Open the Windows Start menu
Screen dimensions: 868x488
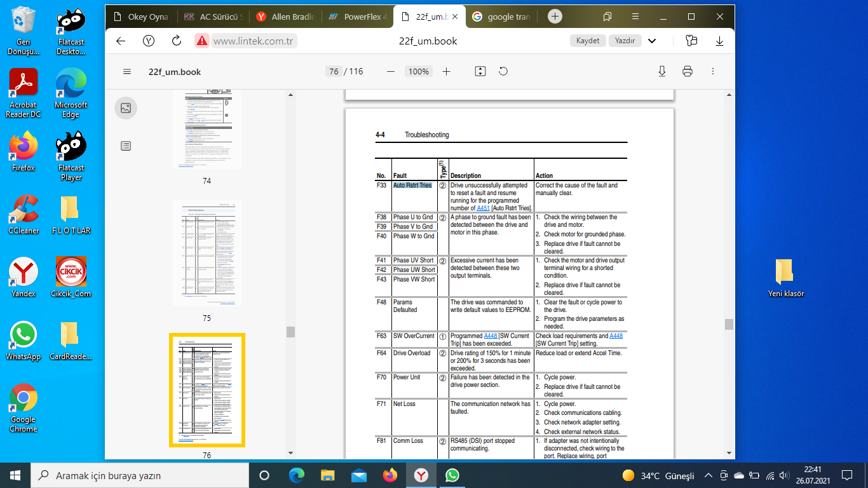15,475
